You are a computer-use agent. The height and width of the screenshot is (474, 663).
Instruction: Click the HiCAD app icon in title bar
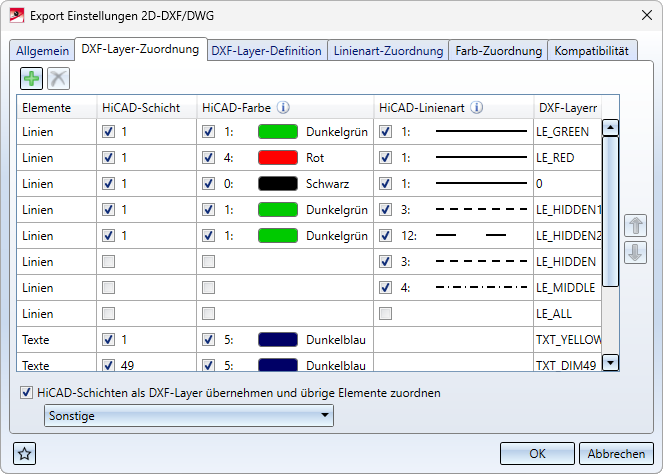(16, 16)
